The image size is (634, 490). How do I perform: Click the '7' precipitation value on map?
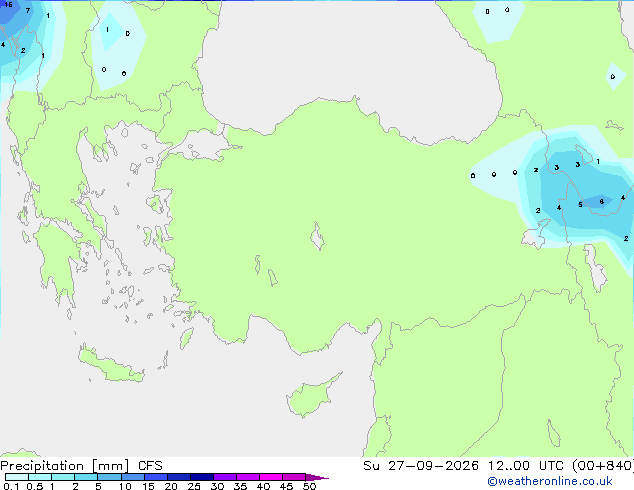(27, 11)
